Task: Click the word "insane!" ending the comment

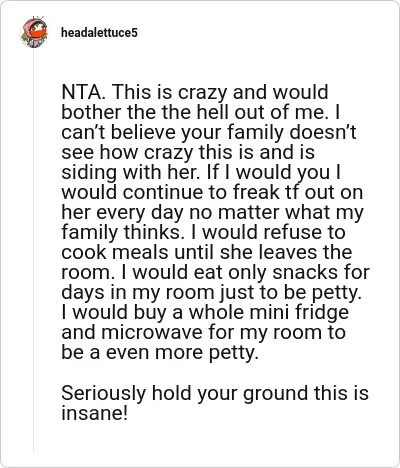Action: click(94, 413)
